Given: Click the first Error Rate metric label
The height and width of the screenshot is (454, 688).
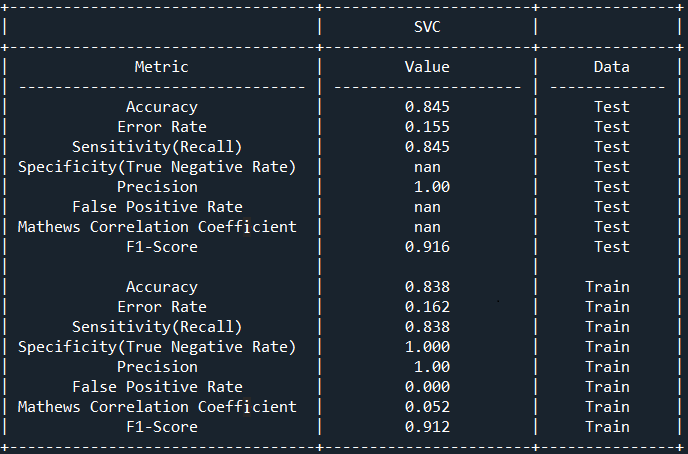Looking at the screenshot, I should [161, 127].
